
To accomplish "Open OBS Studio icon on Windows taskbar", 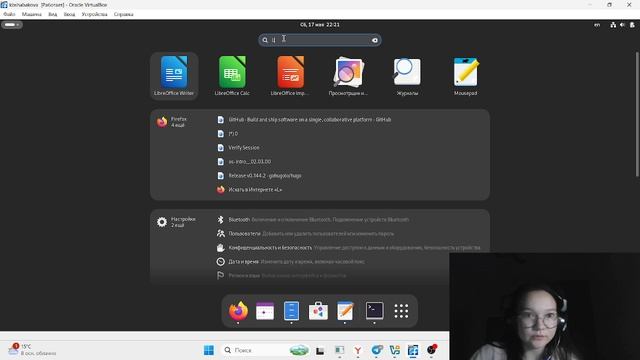I will pos(431,350).
